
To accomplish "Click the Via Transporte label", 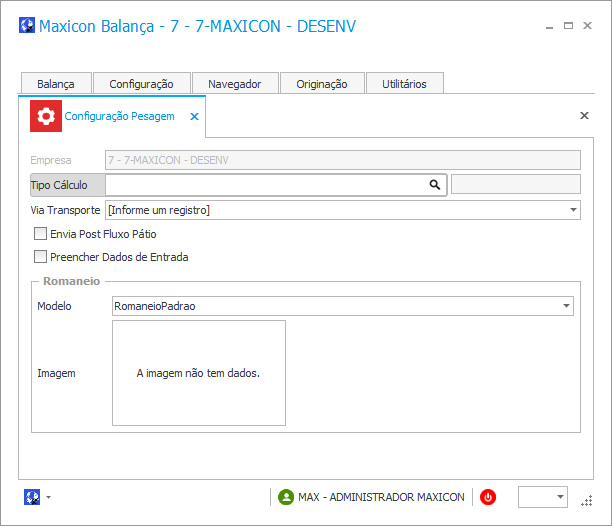I will 66,210.
